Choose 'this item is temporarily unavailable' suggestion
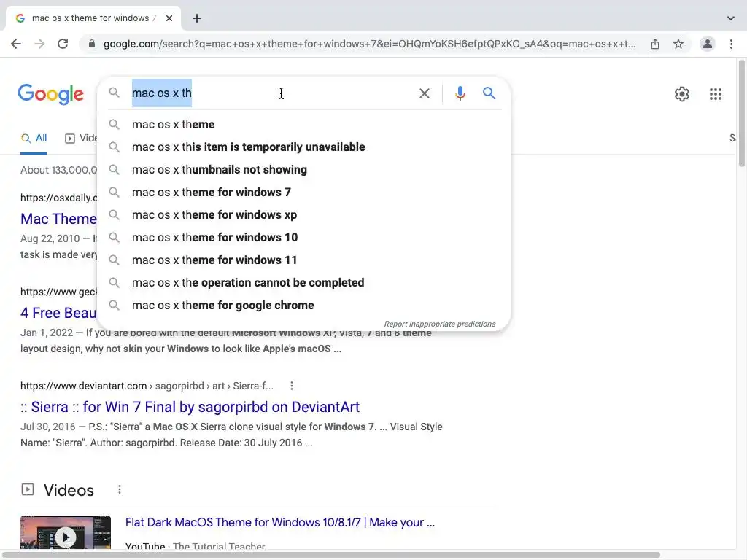 point(304,147)
